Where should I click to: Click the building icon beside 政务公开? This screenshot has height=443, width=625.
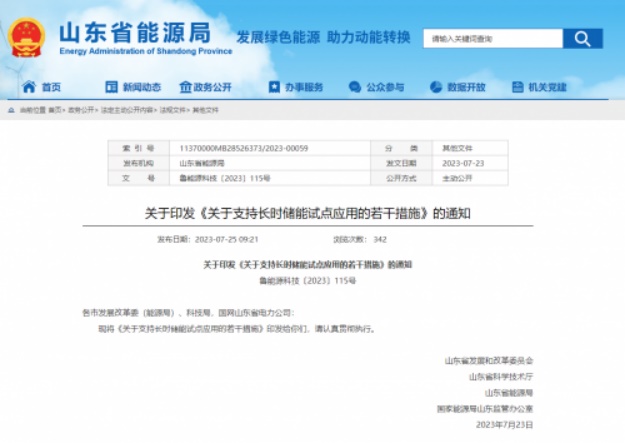185,87
